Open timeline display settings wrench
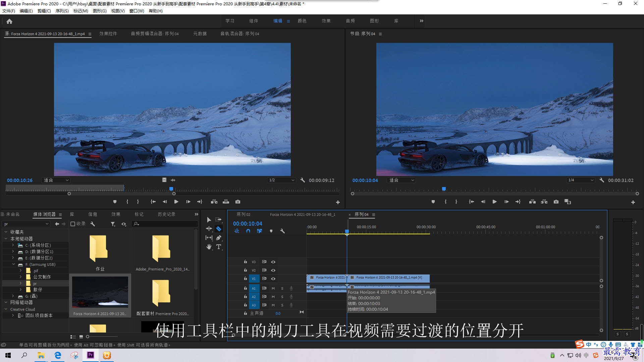Image resolution: width=644 pixels, height=362 pixels. tap(282, 231)
